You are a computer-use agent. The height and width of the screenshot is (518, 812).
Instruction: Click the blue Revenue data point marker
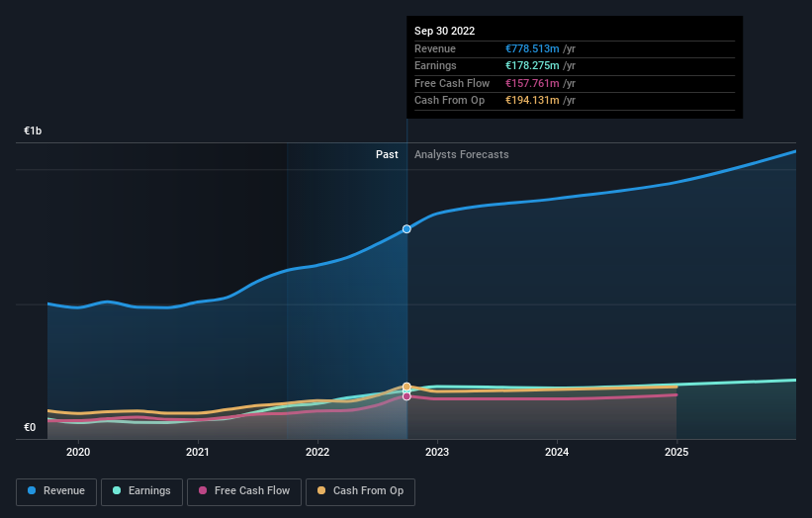coord(406,228)
